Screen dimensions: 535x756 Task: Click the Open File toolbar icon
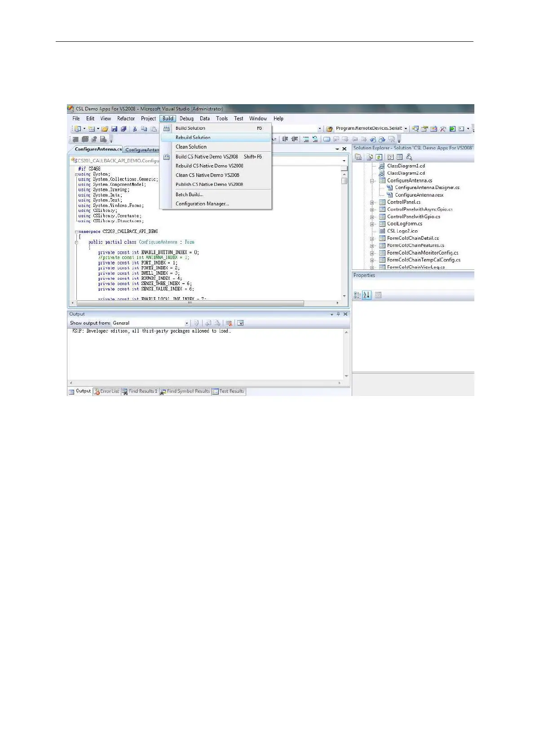click(x=105, y=129)
